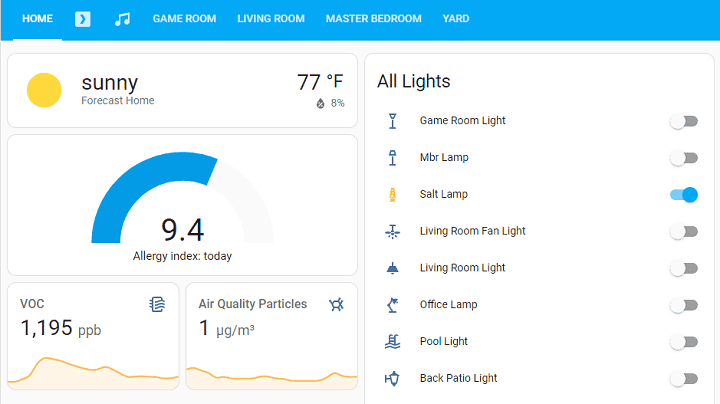This screenshot has width=720, height=404.
Task: Click the 9.4 allergy index value
Action: [x=182, y=230]
